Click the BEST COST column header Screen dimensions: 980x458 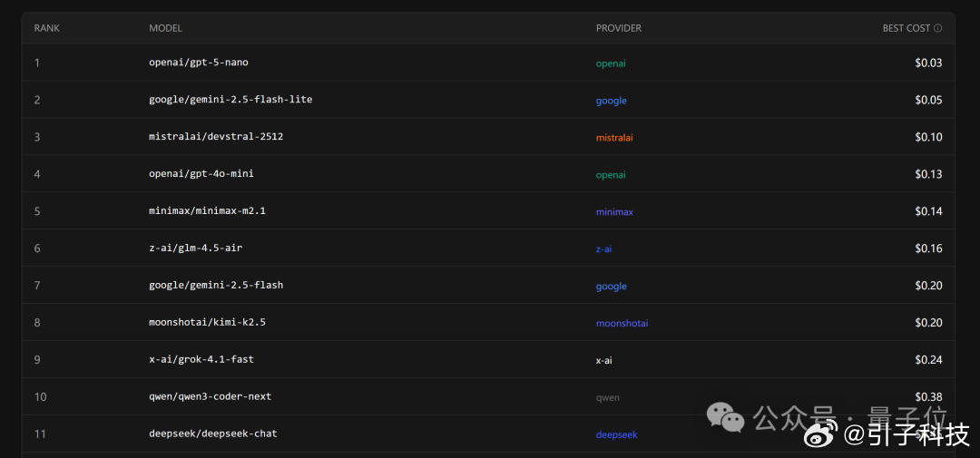coord(906,28)
